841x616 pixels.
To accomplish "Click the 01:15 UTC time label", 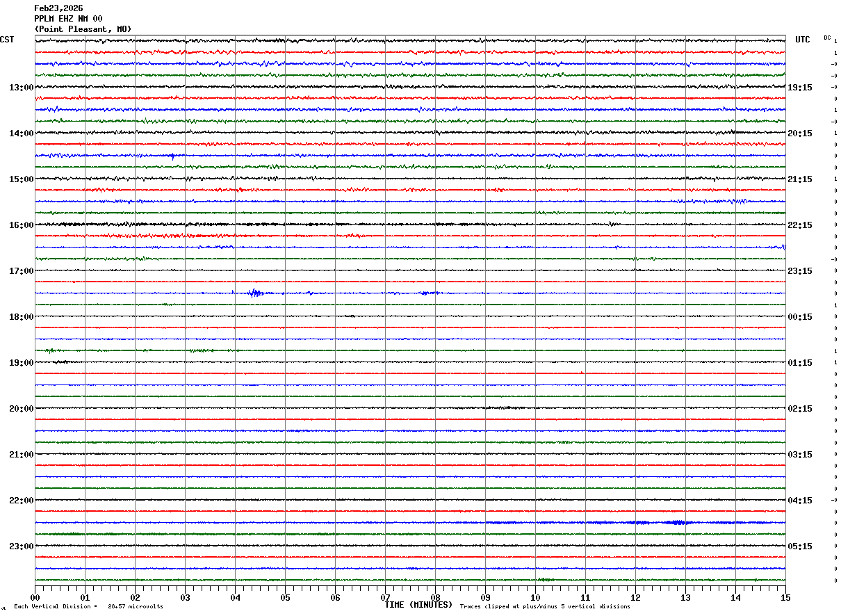I will tap(799, 363).
